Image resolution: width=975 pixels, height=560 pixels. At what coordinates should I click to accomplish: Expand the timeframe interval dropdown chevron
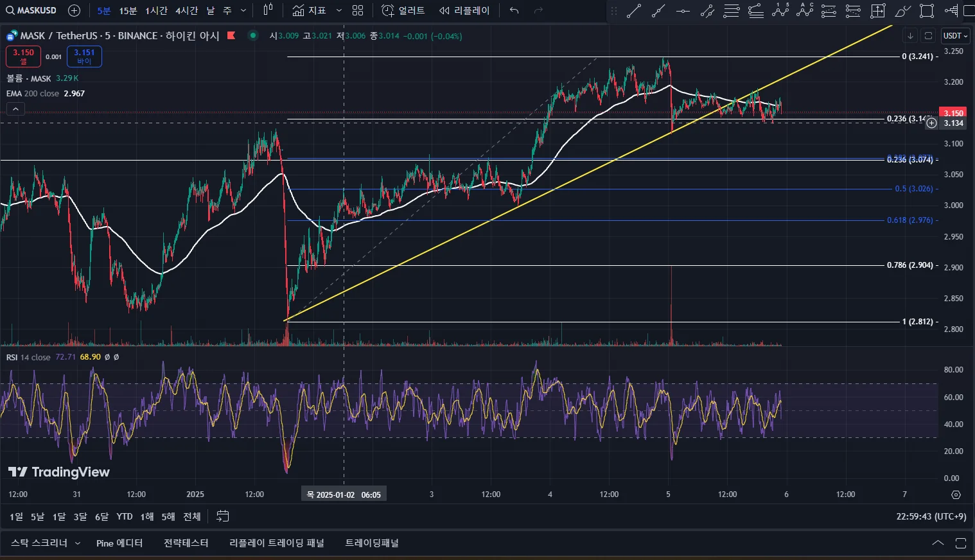243,10
